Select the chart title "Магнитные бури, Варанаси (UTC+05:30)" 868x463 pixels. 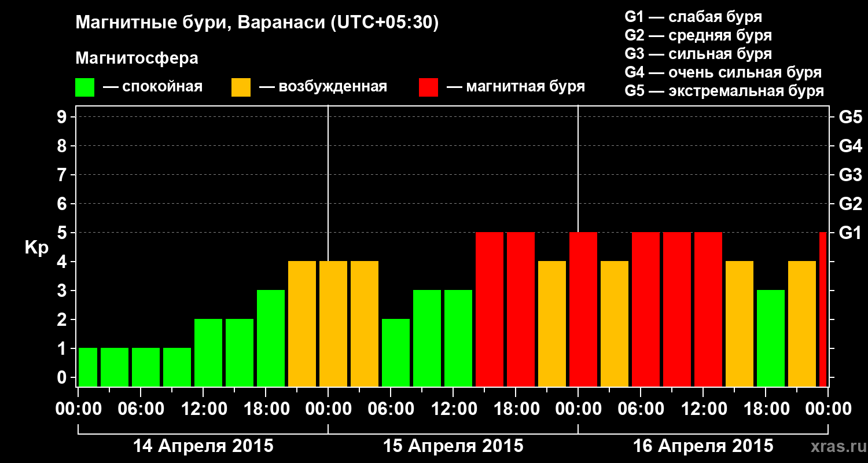coord(257,23)
